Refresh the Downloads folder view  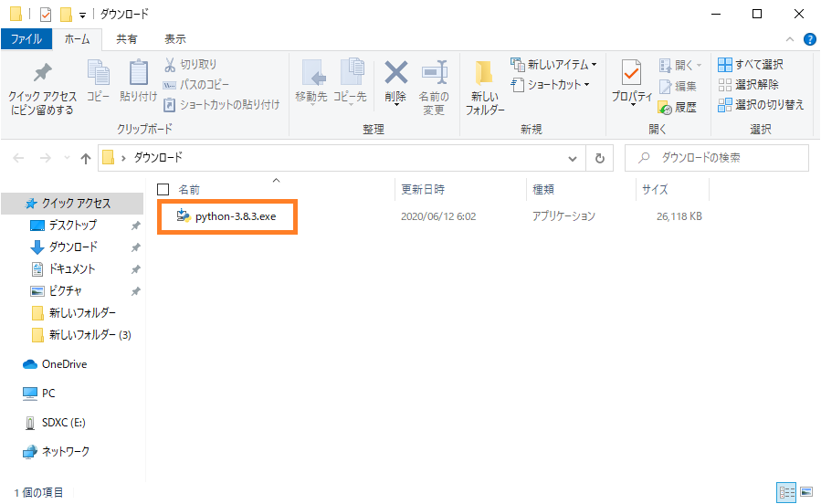[599, 158]
